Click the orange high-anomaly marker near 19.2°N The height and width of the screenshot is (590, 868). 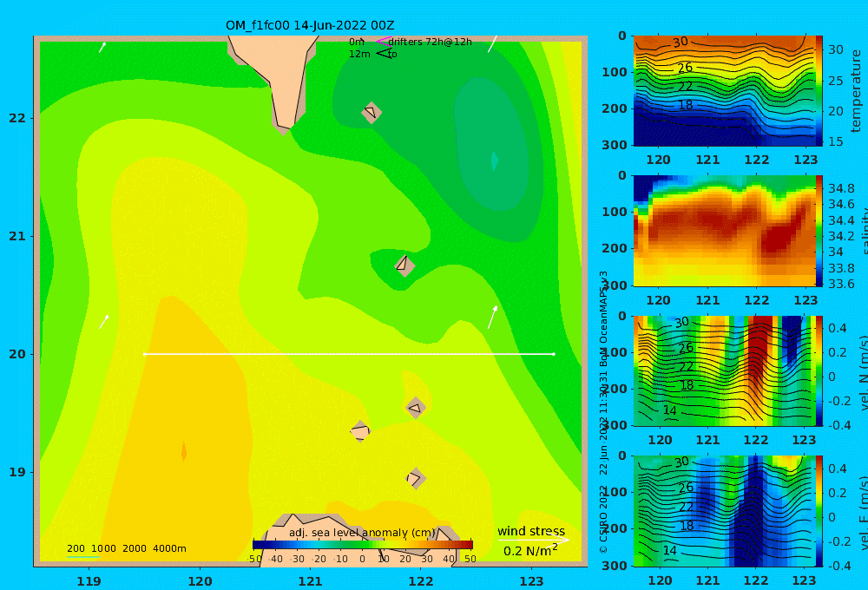[x=184, y=453]
